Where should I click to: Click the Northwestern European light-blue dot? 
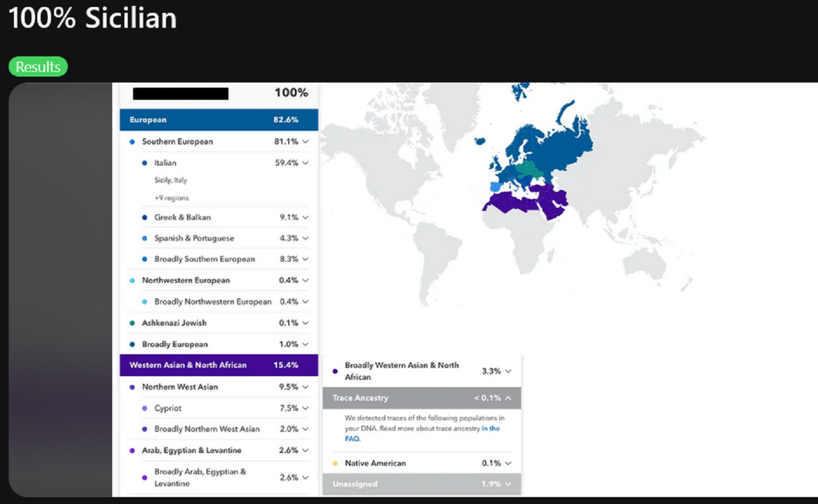[132, 280]
